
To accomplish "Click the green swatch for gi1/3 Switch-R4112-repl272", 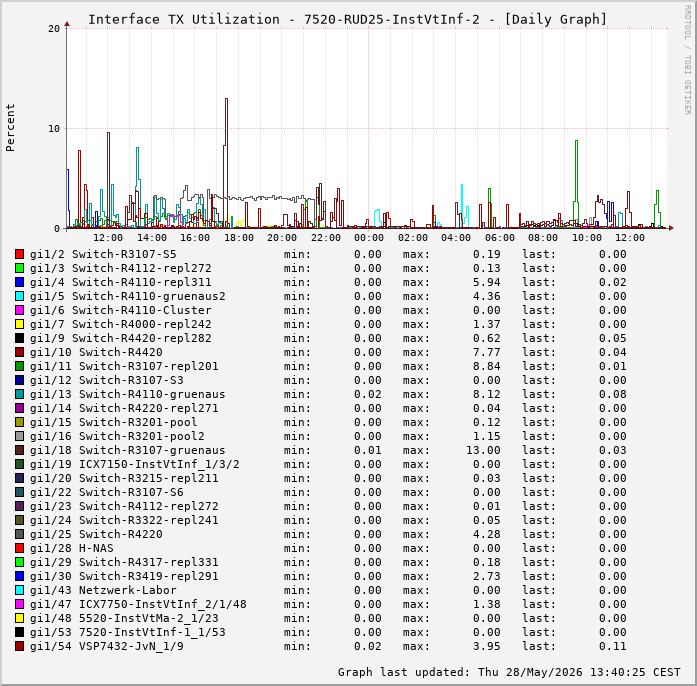I will pyautogui.click(x=19, y=268).
